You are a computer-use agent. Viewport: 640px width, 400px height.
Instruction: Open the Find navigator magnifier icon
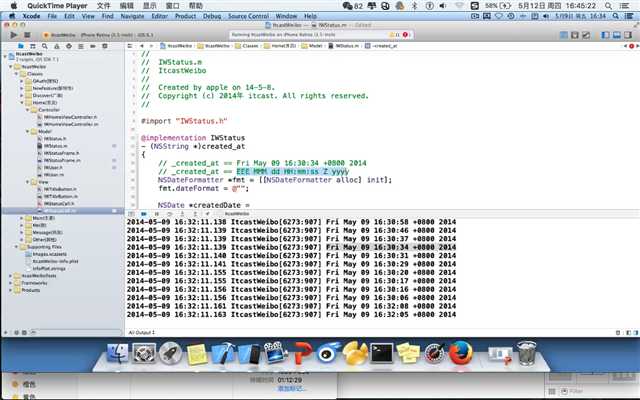[x=44, y=46]
